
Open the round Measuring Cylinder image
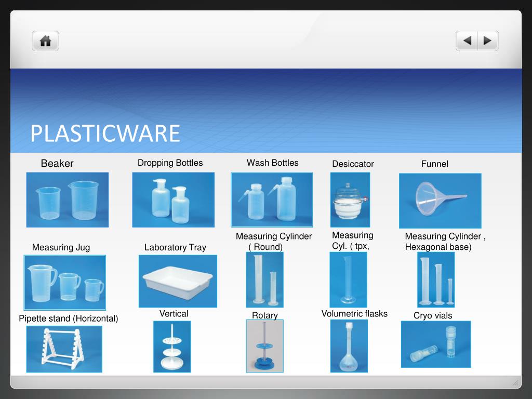point(264,280)
